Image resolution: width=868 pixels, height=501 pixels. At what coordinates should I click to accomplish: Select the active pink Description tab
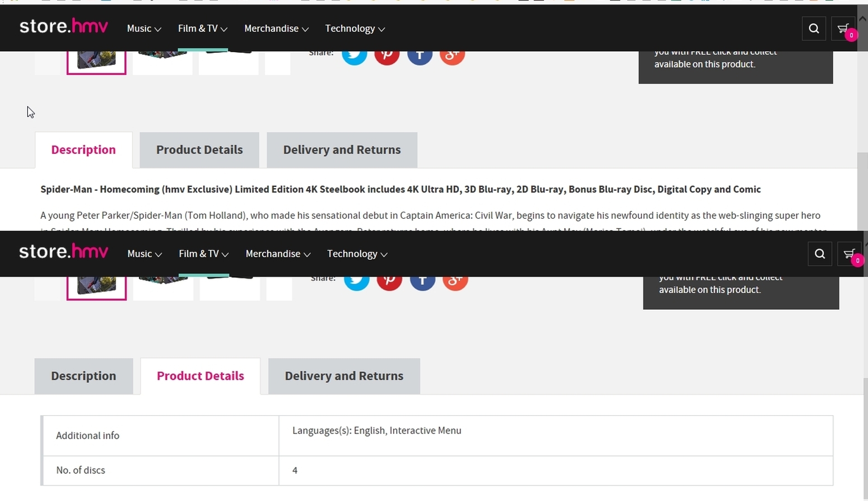(84, 150)
